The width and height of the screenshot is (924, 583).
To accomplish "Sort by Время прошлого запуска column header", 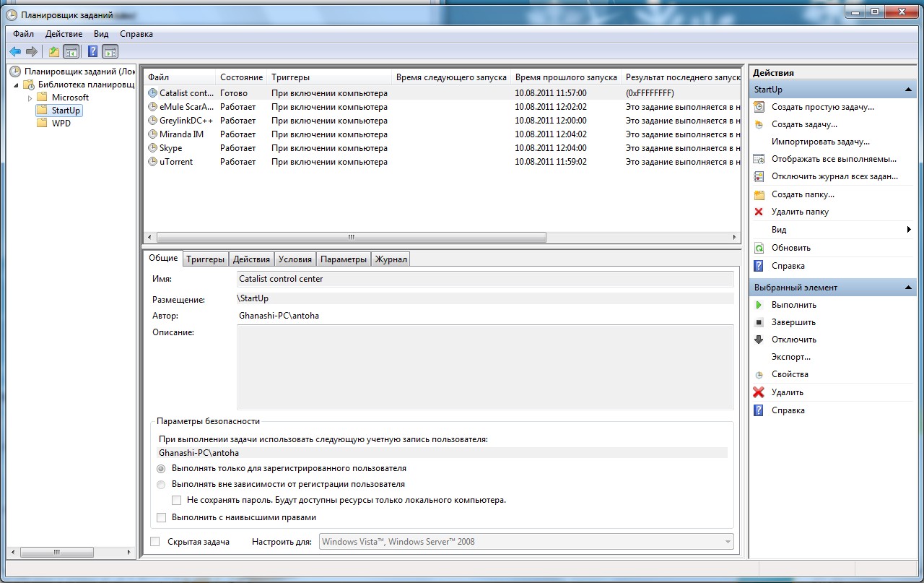I will [566, 77].
